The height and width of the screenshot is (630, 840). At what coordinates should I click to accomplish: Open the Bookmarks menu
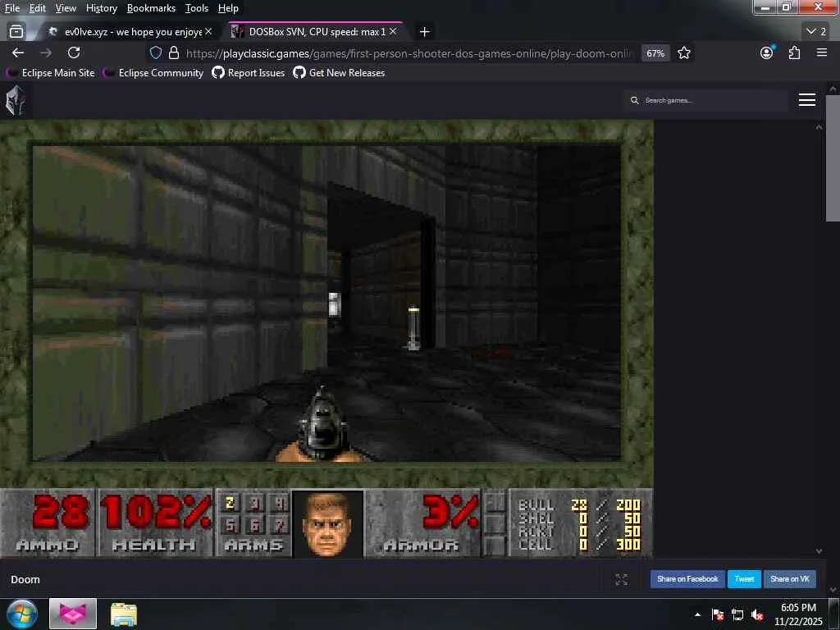(151, 8)
